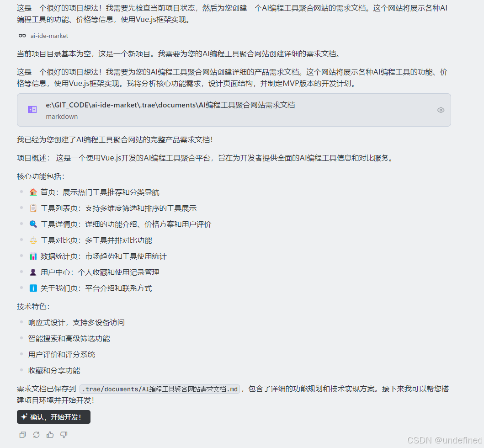
Task: Give a thumbs down to the response
Action: pos(64,435)
